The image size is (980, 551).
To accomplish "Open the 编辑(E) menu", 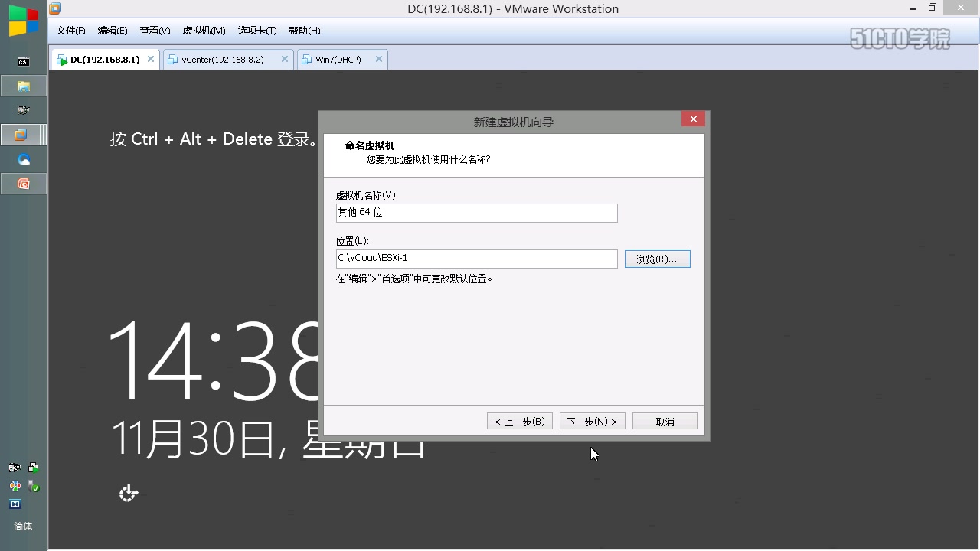I will click(x=113, y=31).
